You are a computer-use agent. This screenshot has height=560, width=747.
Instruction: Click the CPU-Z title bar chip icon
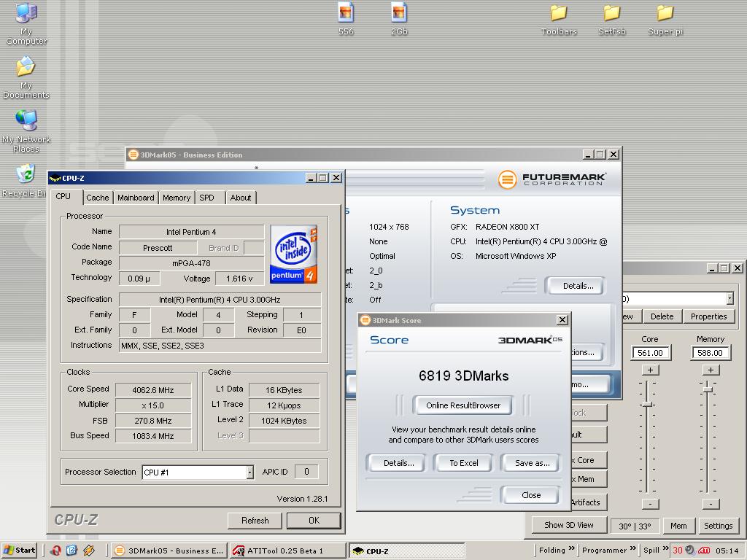[55, 178]
